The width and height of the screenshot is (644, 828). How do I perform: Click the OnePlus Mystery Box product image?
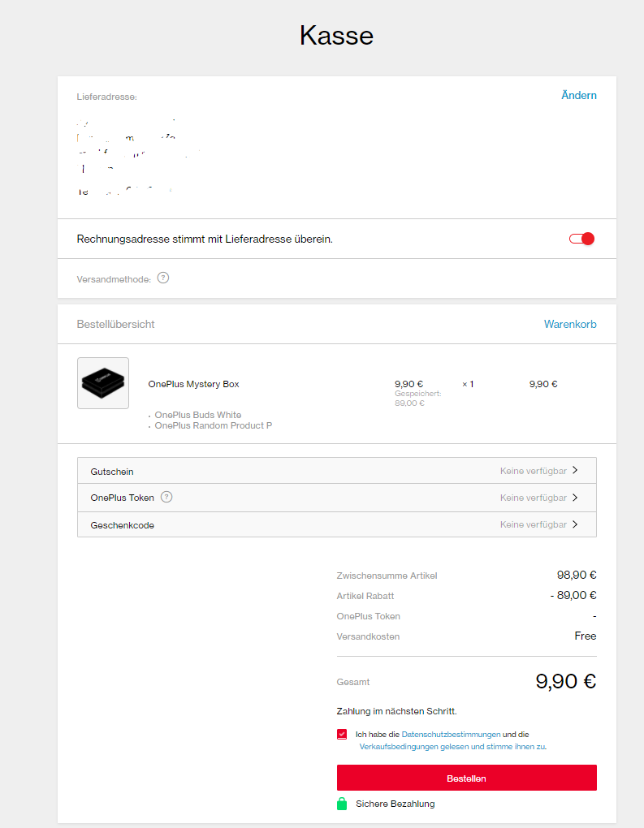coord(103,383)
